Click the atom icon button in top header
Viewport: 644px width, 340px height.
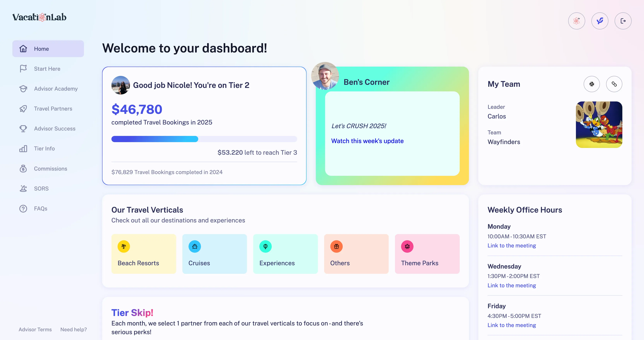pos(576,21)
